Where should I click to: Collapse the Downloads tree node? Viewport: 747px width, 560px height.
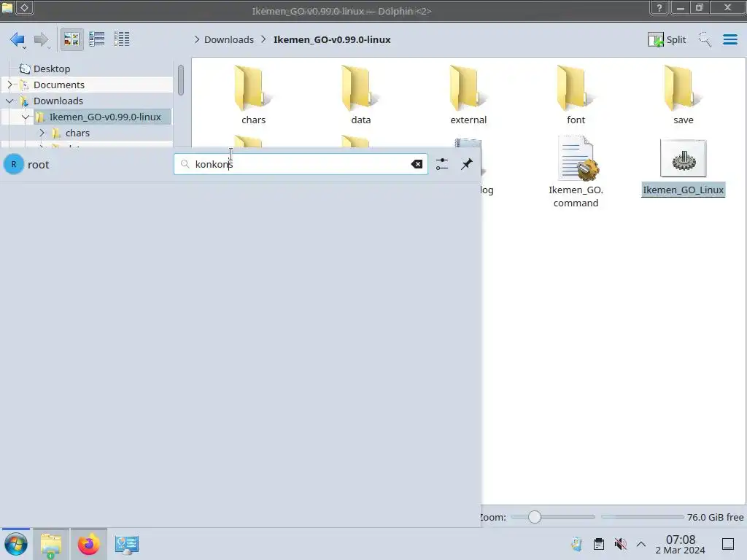[9, 101]
